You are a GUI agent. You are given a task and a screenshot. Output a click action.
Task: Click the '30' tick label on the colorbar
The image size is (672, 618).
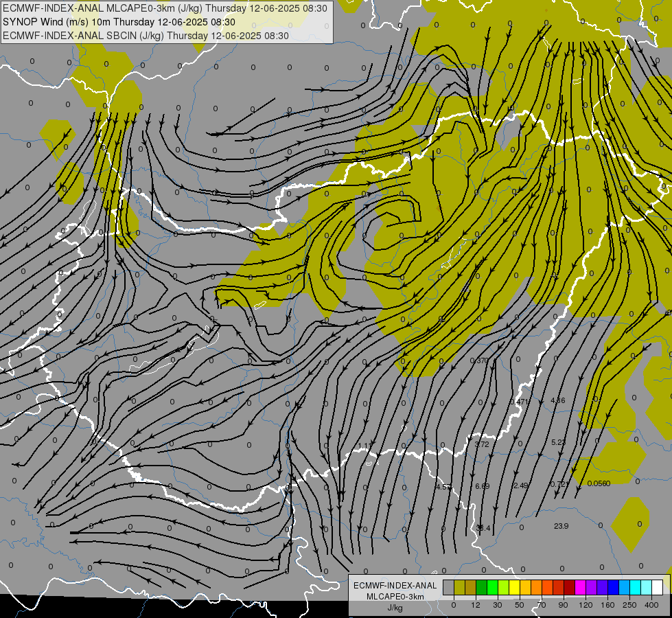[498, 605]
